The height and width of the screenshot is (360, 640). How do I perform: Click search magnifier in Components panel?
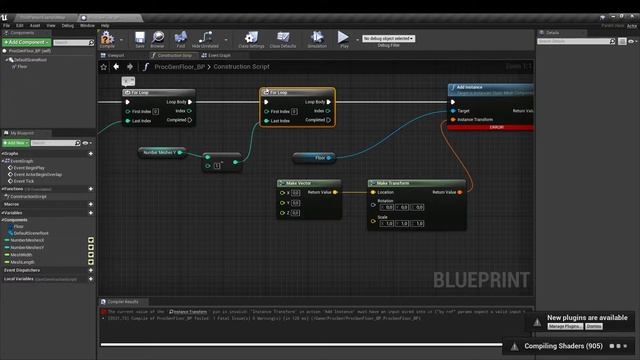tap(91, 42)
